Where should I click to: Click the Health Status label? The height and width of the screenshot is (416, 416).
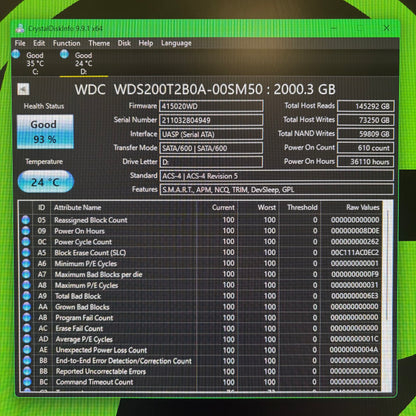44,106
